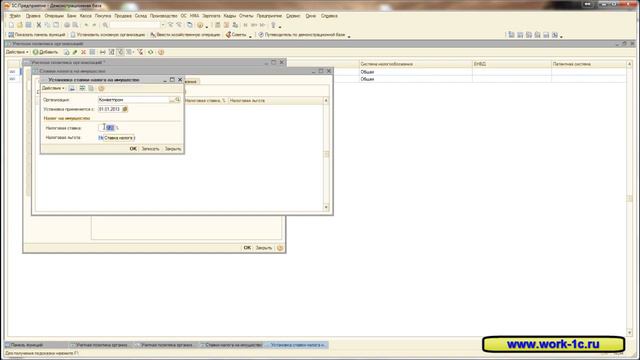The width and height of the screenshot is (640, 360).
Task: Open the Производство menu
Action: pos(163,16)
